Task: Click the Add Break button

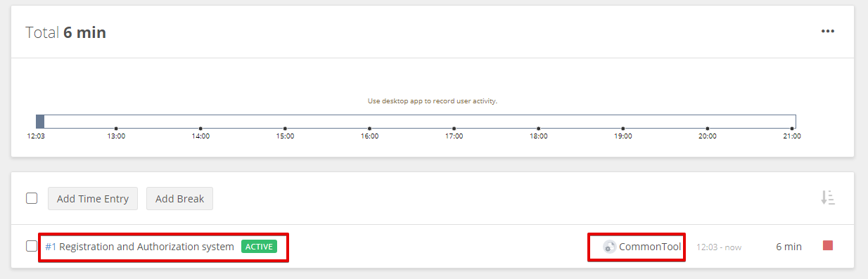Action: tap(179, 198)
